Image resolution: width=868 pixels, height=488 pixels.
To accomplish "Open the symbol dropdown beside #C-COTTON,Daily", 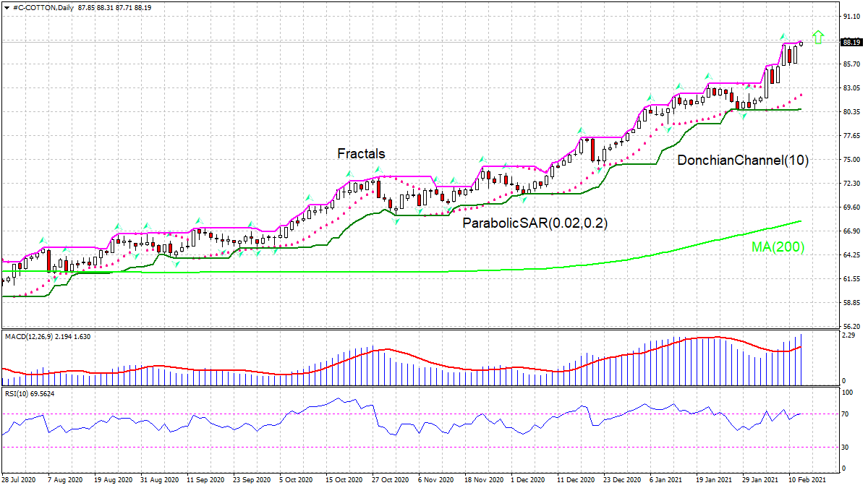I will tap(7, 8).
